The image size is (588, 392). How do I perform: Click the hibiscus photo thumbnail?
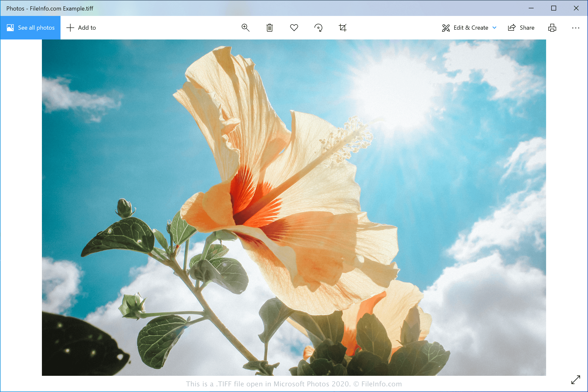(294, 208)
